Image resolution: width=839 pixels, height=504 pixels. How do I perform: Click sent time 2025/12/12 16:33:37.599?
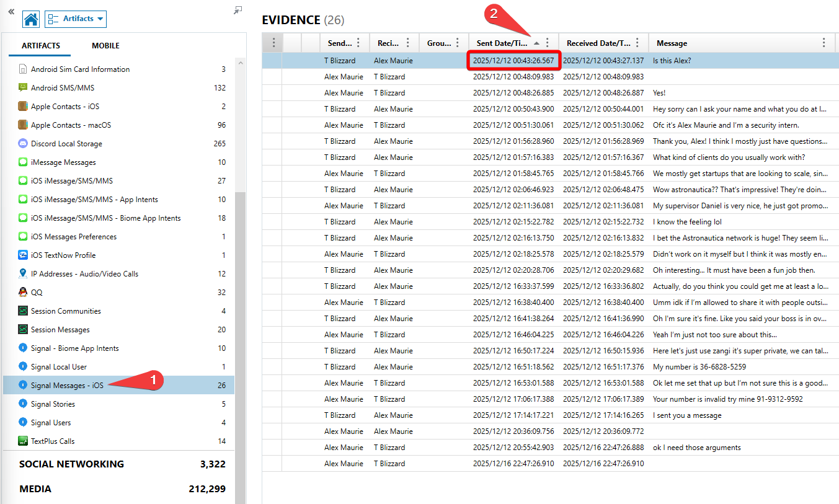click(x=513, y=286)
